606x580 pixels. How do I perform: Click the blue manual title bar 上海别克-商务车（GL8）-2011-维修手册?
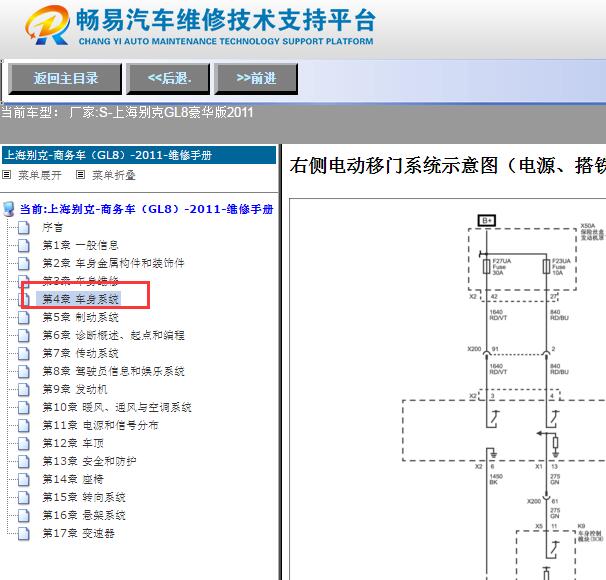[139, 155]
